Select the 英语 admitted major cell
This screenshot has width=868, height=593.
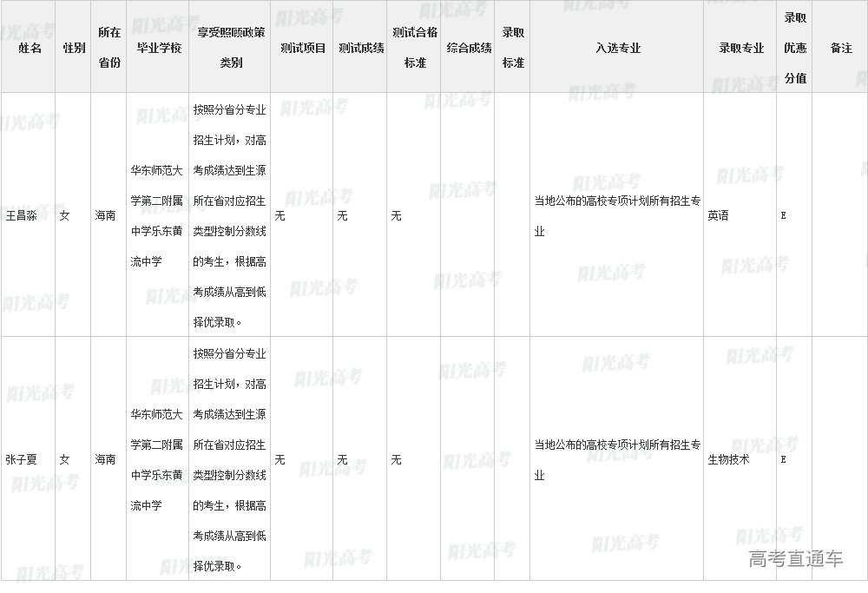718,215
